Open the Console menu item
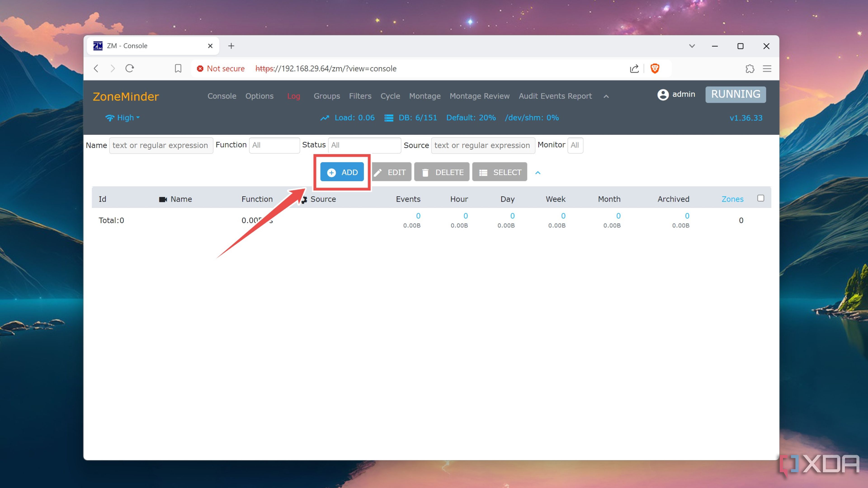The height and width of the screenshot is (488, 868). (x=222, y=96)
